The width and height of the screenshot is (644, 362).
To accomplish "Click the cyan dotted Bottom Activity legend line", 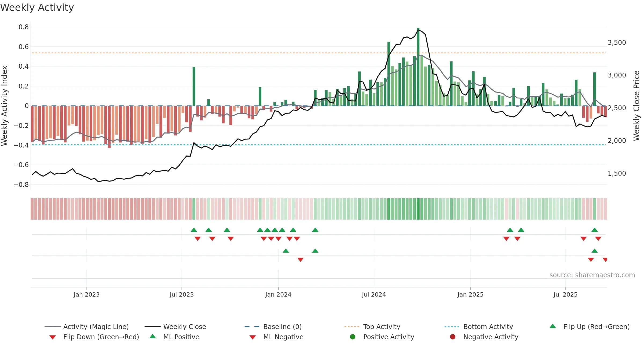I will [452, 327].
